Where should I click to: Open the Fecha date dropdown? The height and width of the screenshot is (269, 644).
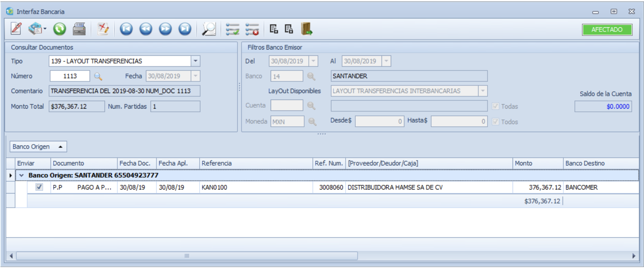pos(196,76)
